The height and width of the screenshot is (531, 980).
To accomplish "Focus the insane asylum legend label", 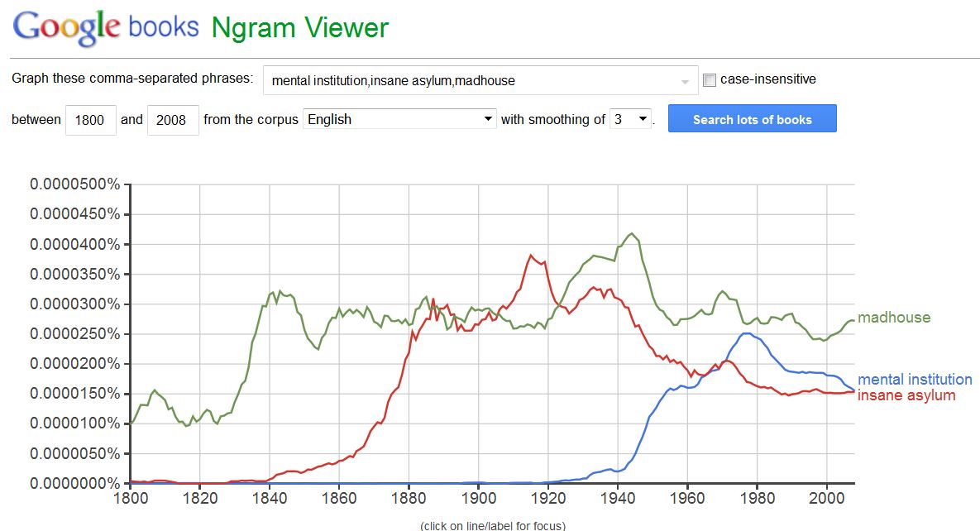I will [906, 395].
